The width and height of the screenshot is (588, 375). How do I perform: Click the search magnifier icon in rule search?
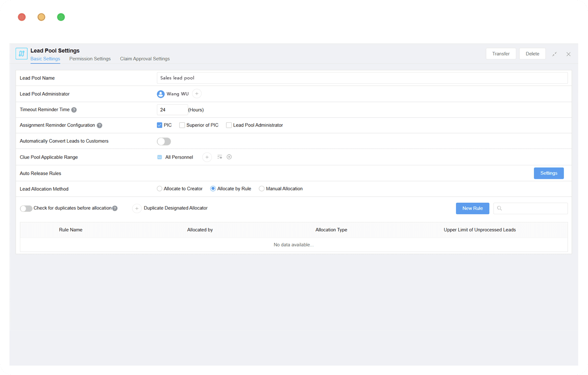(499, 209)
